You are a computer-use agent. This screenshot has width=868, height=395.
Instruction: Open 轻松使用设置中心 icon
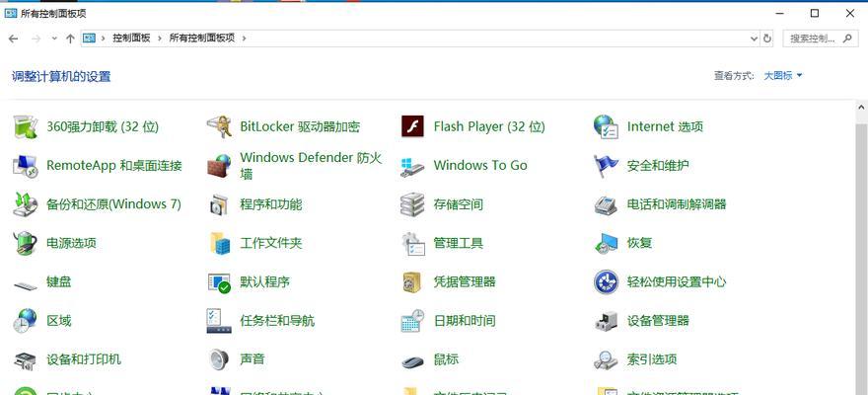[x=606, y=282]
